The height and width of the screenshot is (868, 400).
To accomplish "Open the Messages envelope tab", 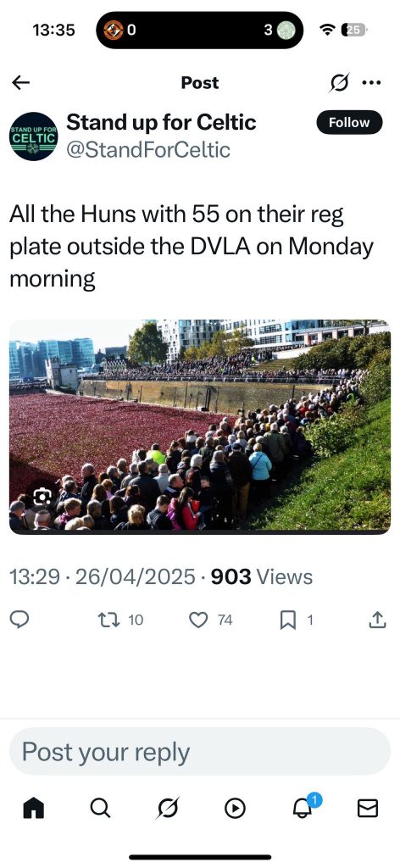I will pyautogui.click(x=367, y=809).
